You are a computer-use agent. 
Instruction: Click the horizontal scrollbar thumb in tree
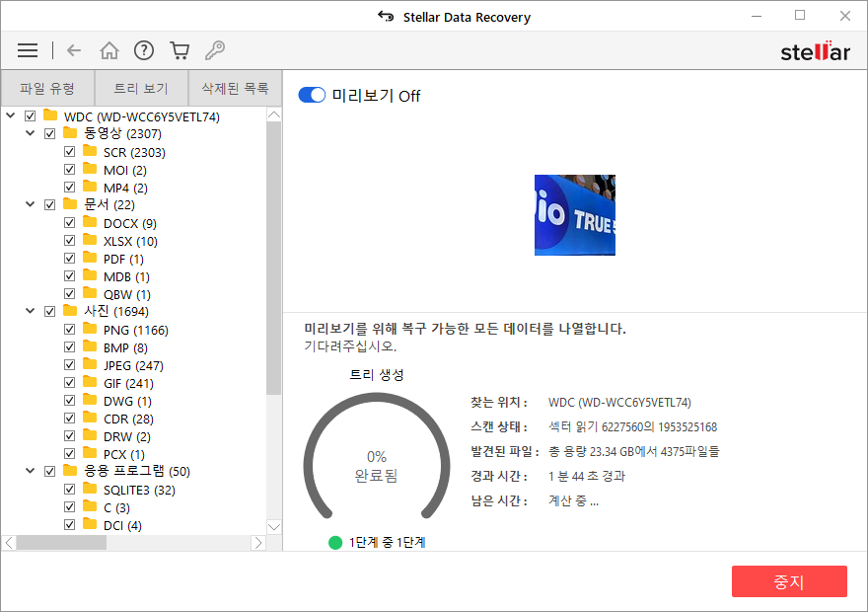61,543
